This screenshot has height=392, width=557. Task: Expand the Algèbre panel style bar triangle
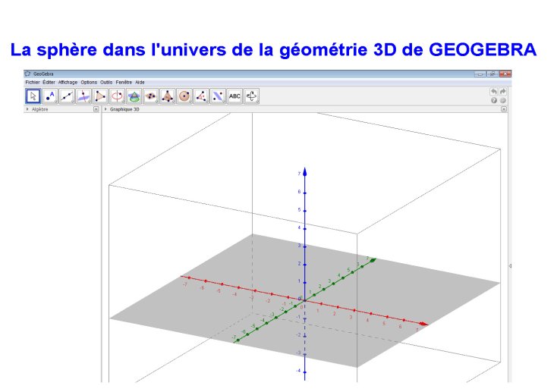coord(27,109)
